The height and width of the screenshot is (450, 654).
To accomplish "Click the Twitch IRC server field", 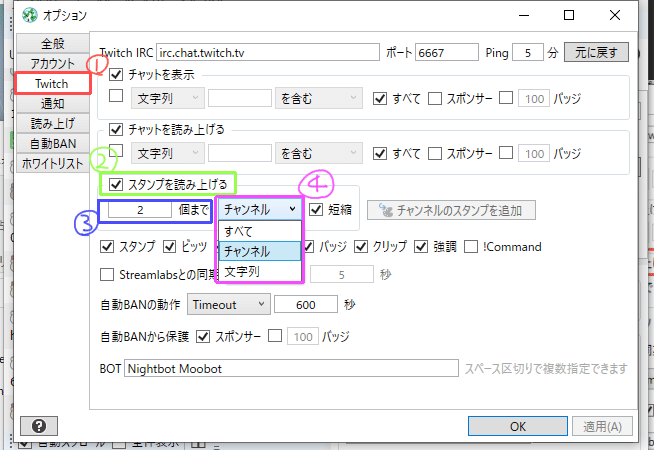I will (268, 53).
